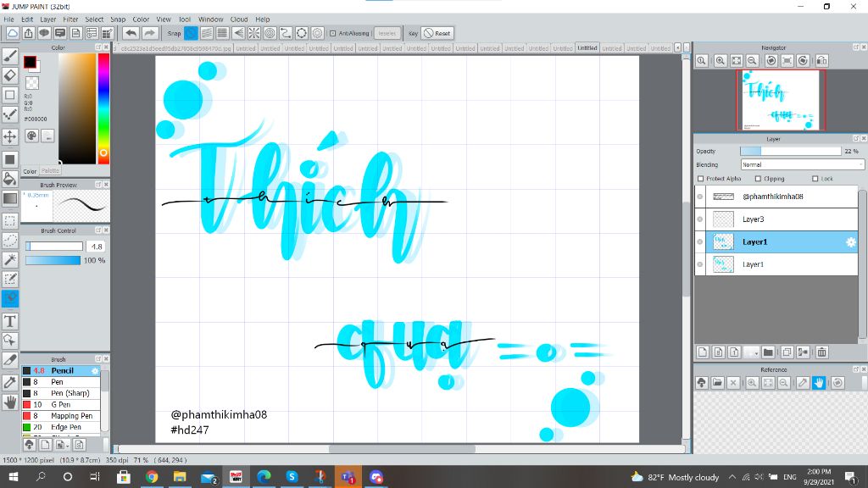Select the Brush tool in left toolbar
868x488 pixels.
[x=10, y=55]
